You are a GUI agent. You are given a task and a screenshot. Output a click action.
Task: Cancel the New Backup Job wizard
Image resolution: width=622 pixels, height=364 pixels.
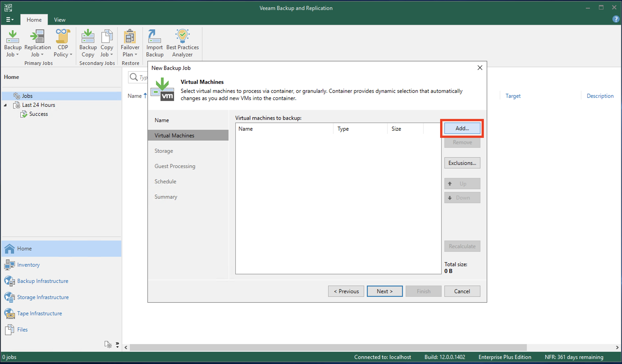462,291
